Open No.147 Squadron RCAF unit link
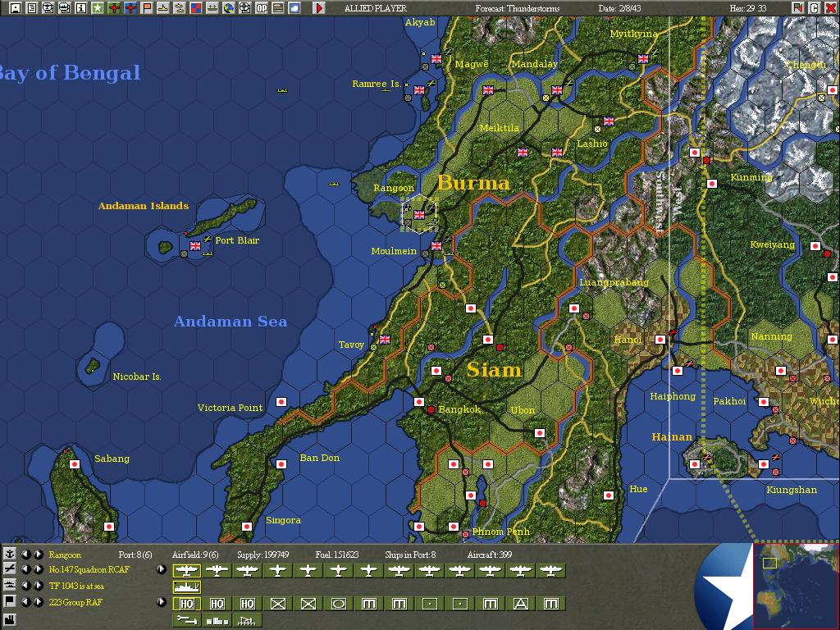The image size is (840, 630). 89,569
